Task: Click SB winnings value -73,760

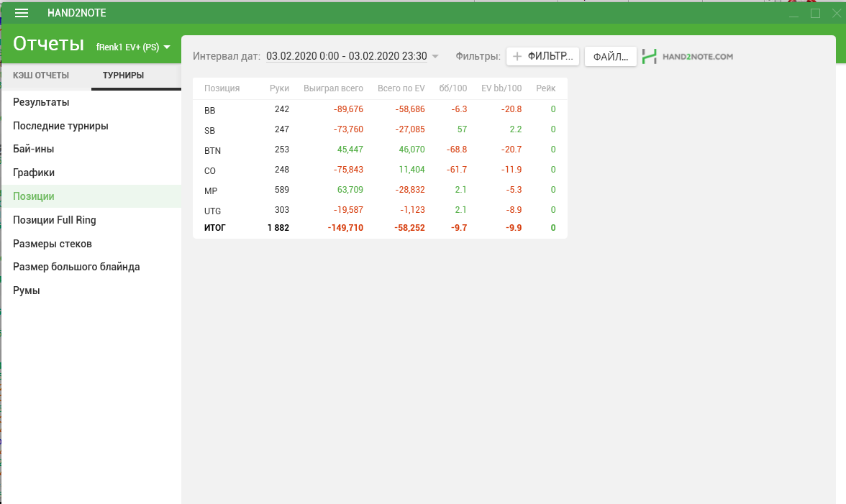Action: (348, 129)
